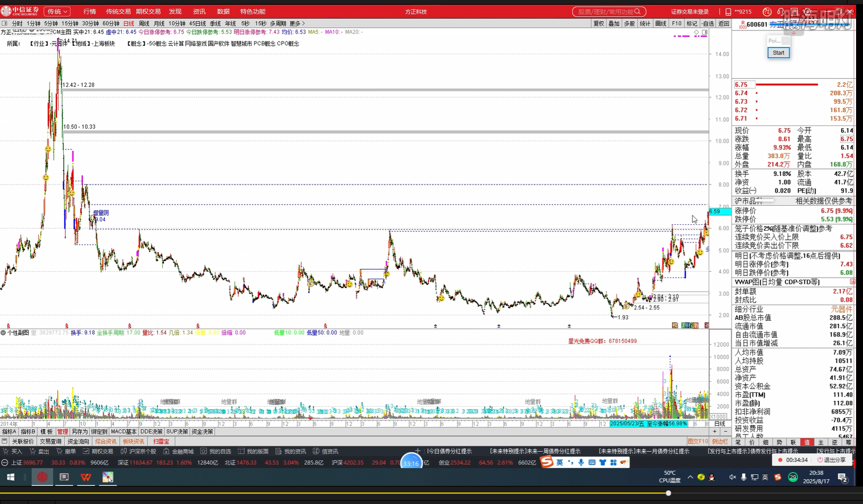Image resolution: width=863 pixels, height=504 pixels.
Task: Select the 多周期 tab
Action: coord(278,23)
